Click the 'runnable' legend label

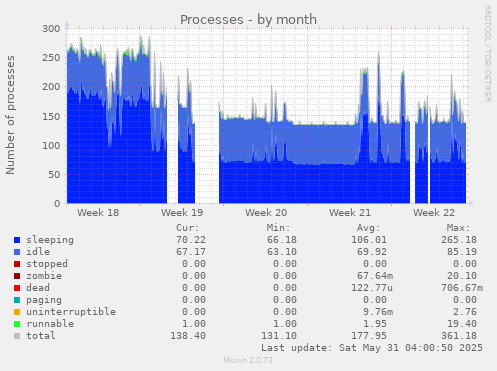coord(50,324)
